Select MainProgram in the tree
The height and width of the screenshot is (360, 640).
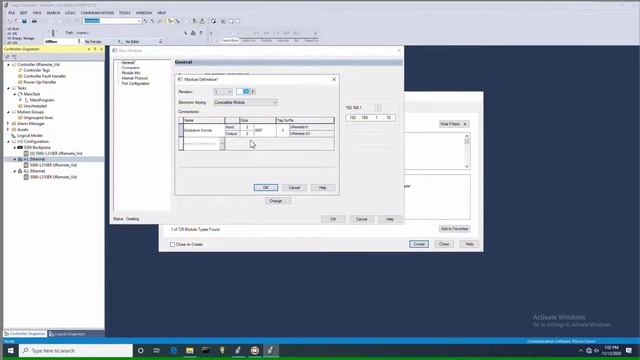(42, 100)
